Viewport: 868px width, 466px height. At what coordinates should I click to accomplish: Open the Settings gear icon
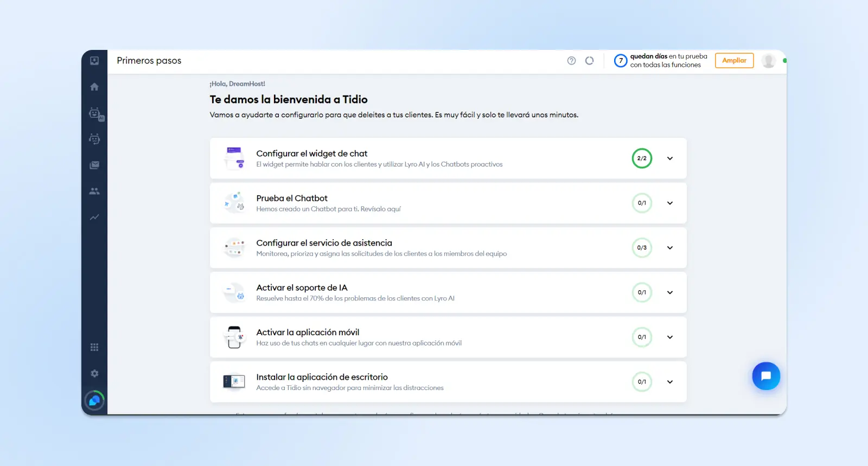94,373
